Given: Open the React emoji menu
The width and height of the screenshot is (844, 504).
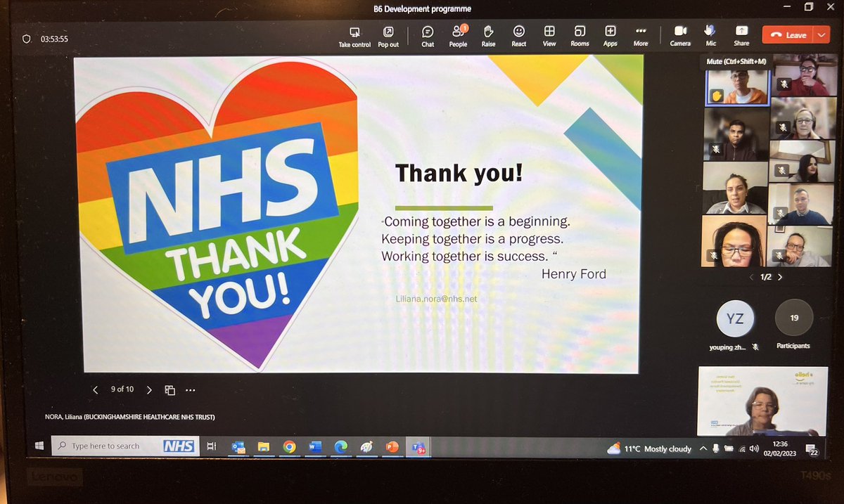Looking at the screenshot, I should [x=519, y=37].
